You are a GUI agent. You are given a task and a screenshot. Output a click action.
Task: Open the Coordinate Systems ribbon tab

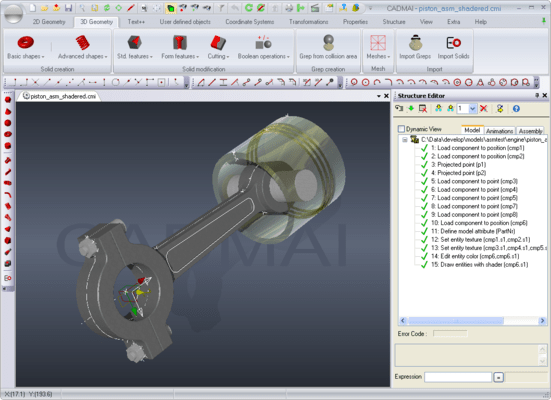249,22
